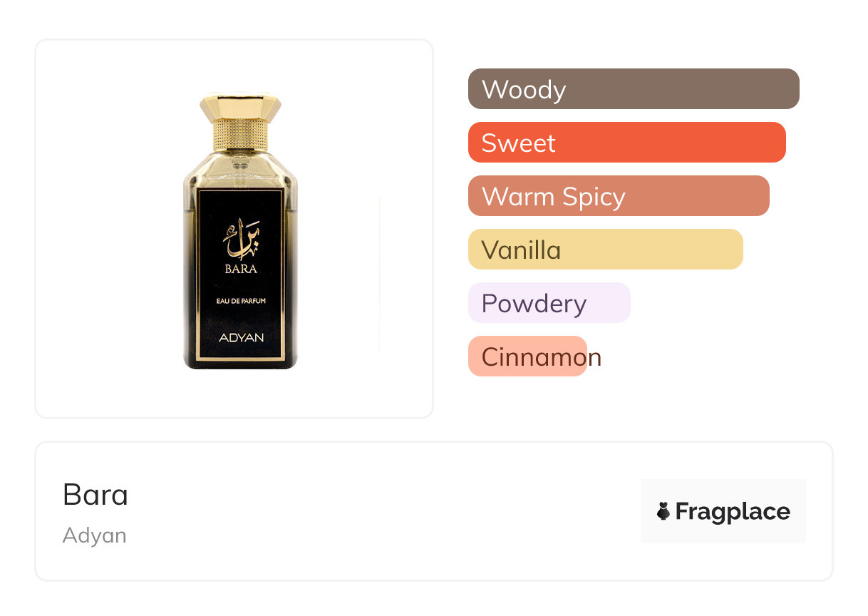This screenshot has width=868, height=616.
Task: Choose the Vanilla accord bar
Action: [606, 250]
